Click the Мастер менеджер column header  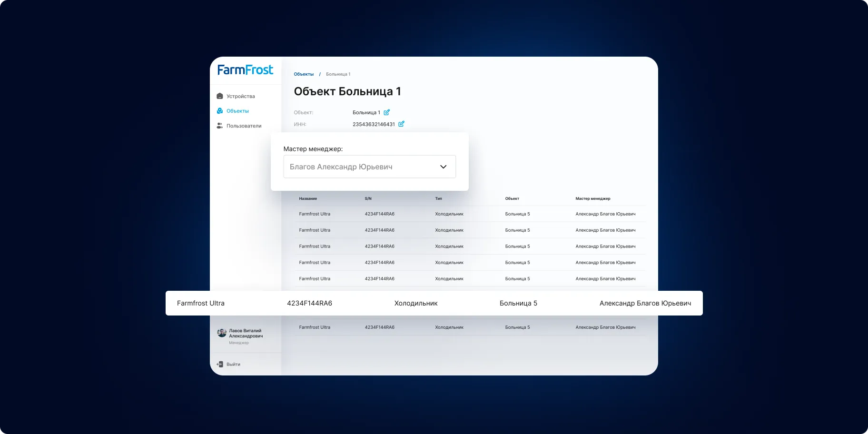point(593,198)
